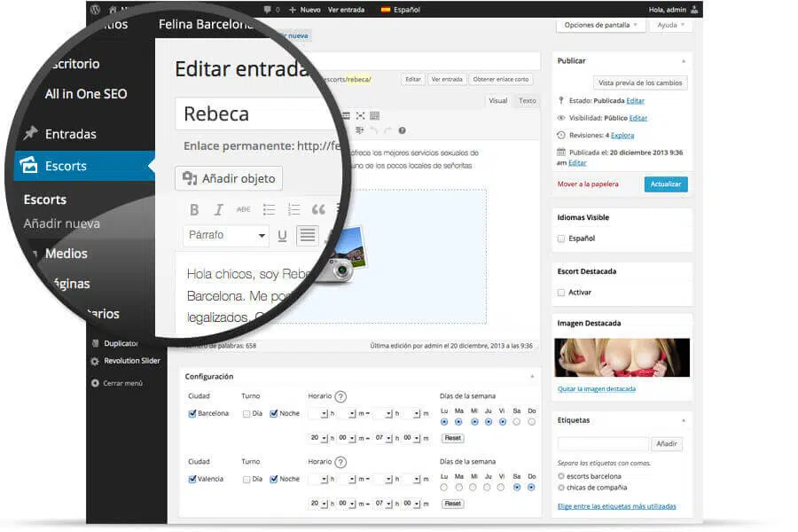
Task: Enable the Español visible language checkbox
Action: (561, 239)
